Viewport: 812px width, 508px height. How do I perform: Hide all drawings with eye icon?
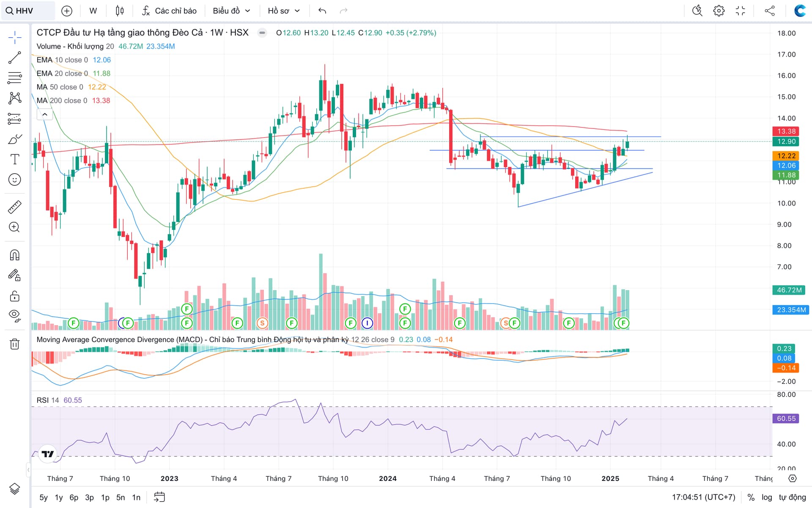[14, 315]
